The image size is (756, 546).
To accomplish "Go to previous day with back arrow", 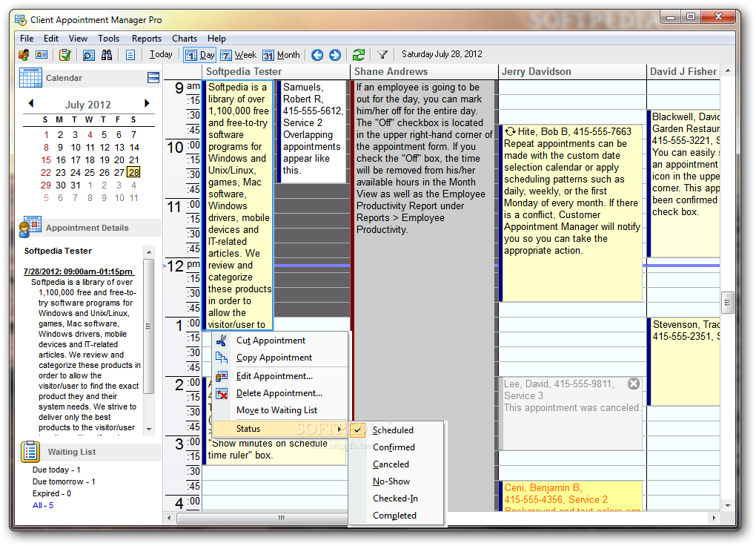I will click(317, 55).
